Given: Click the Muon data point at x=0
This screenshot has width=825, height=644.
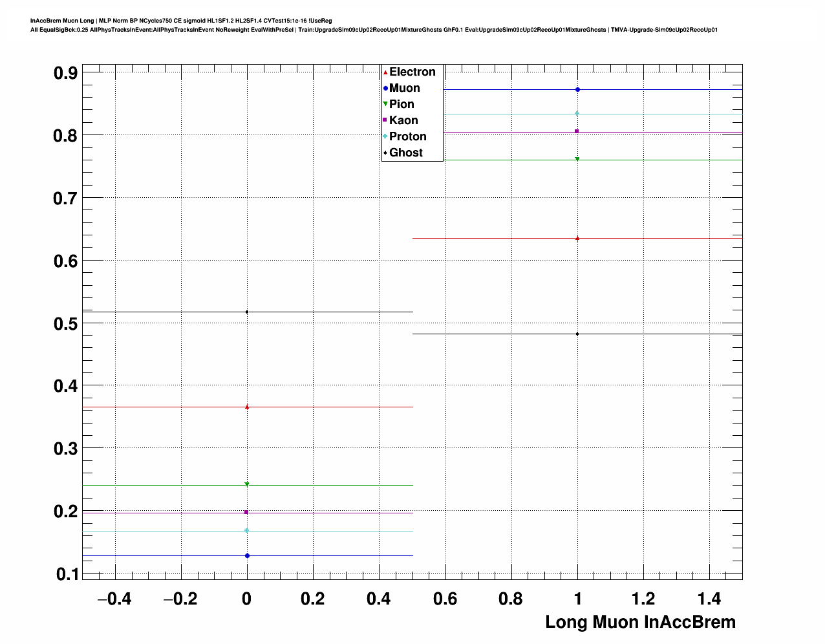Looking at the screenshot, I should pyautogui.click(x=247, y=555).
